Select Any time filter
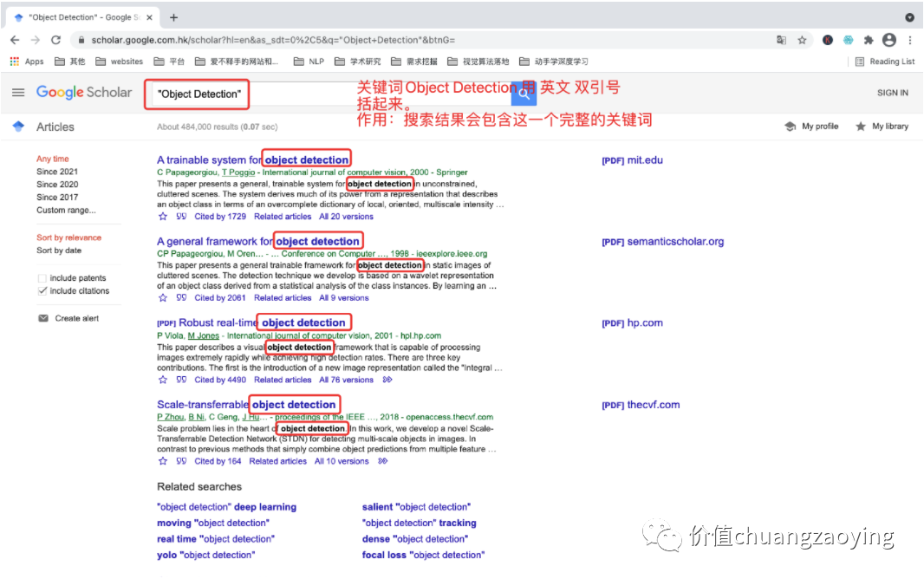Image resolution: width=924 pixels, height=579 pixels. [53, 159]
